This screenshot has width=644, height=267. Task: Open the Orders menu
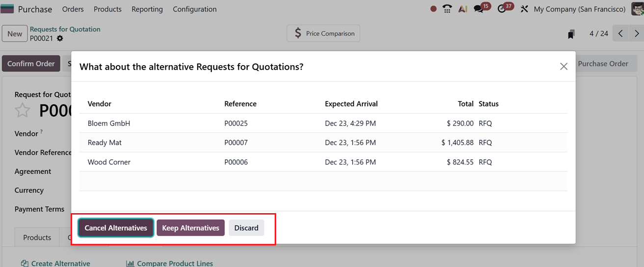coord(73,9)
